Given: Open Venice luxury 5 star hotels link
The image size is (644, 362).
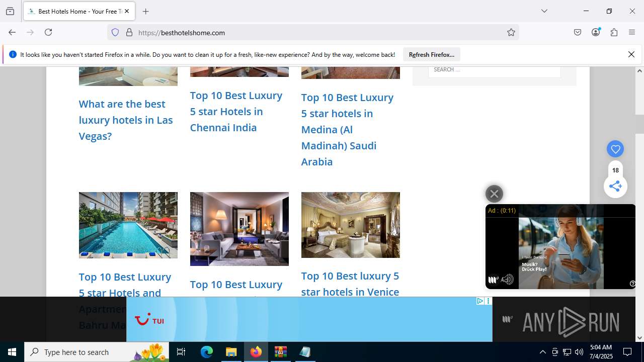Looking at the screenshot, I should pyautogui.click(x=350, y=284).
